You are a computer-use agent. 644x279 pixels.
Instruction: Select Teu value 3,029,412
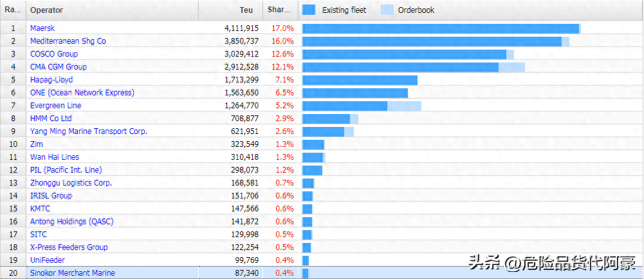(241, 54)
